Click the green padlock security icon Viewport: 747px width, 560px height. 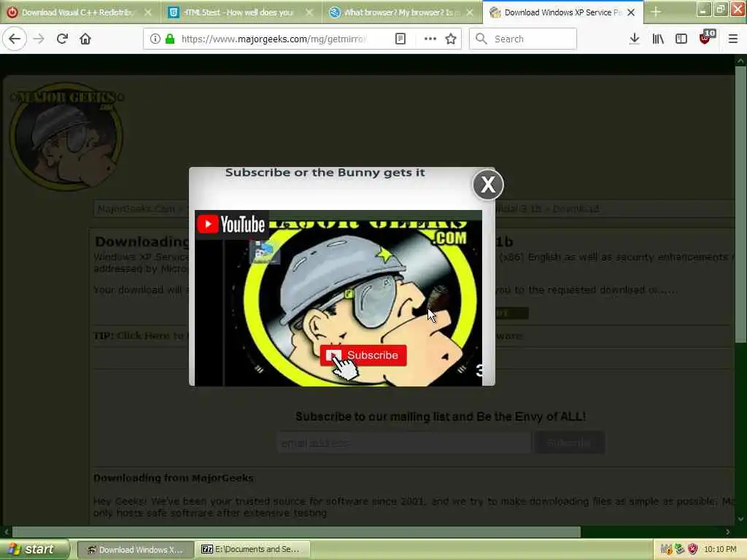[x=169, y=39]
